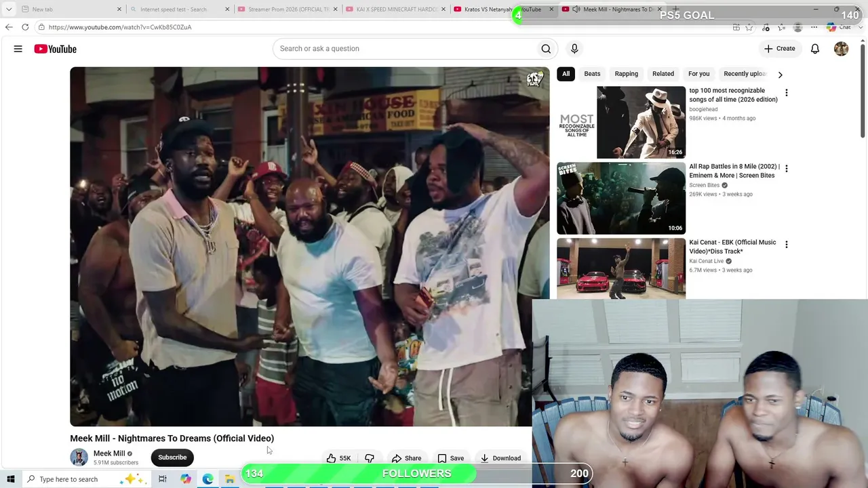Open options for the 'All Rap Battles in 8 Mile' video

click(787, 168)
